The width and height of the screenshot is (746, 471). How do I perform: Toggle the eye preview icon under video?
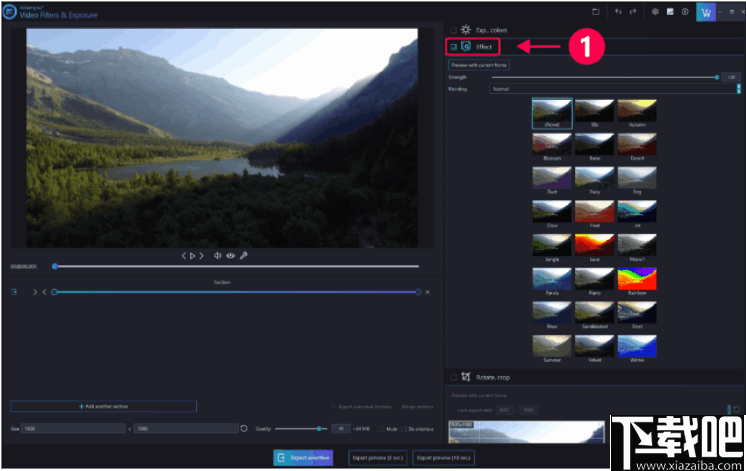231,255
